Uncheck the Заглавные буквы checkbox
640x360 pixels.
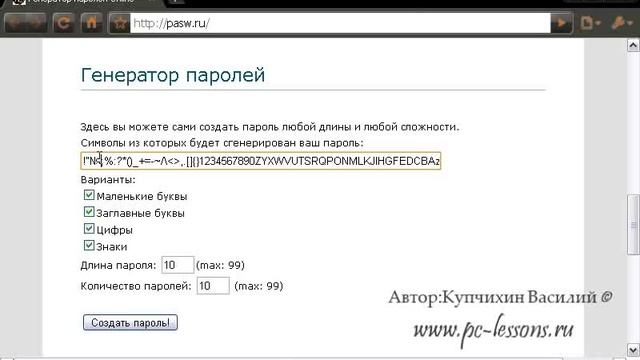[89, 212]
